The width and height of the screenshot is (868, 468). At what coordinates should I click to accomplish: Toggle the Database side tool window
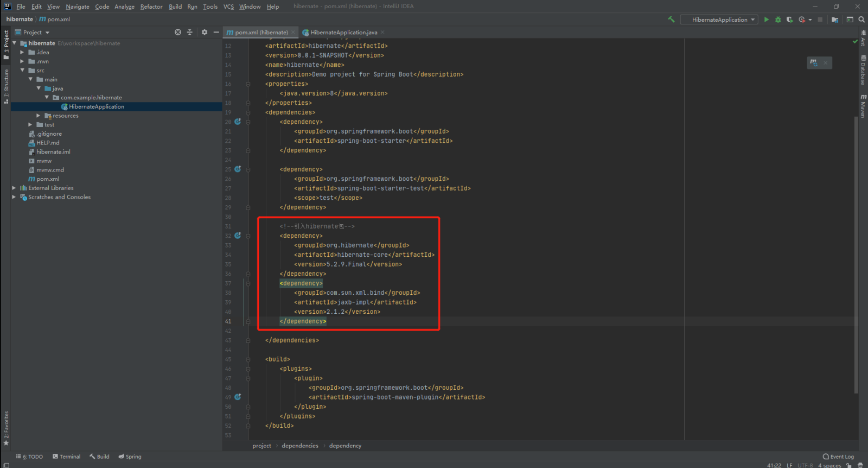863,70
